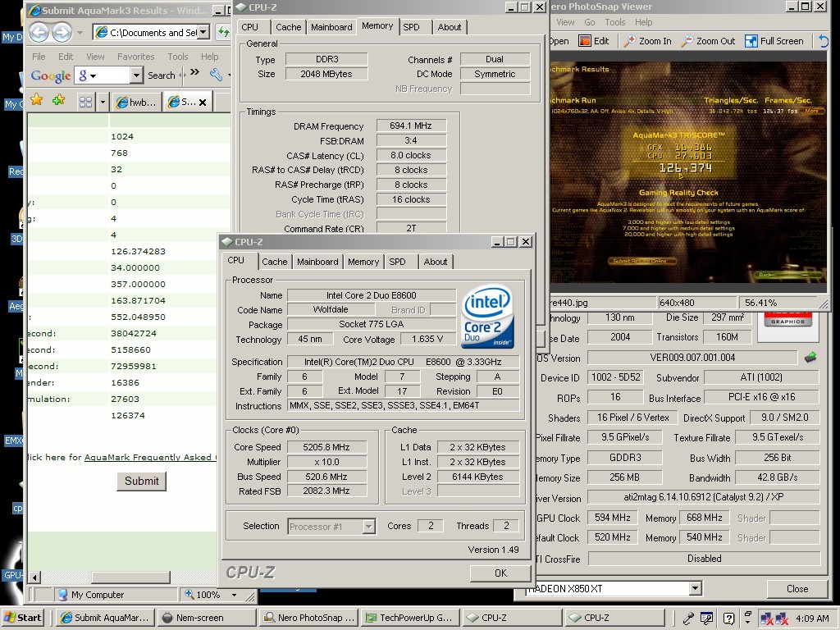840x630 pixels.
Task: Click the Google toolbar g search icon
Action: (x=83, y=75)
